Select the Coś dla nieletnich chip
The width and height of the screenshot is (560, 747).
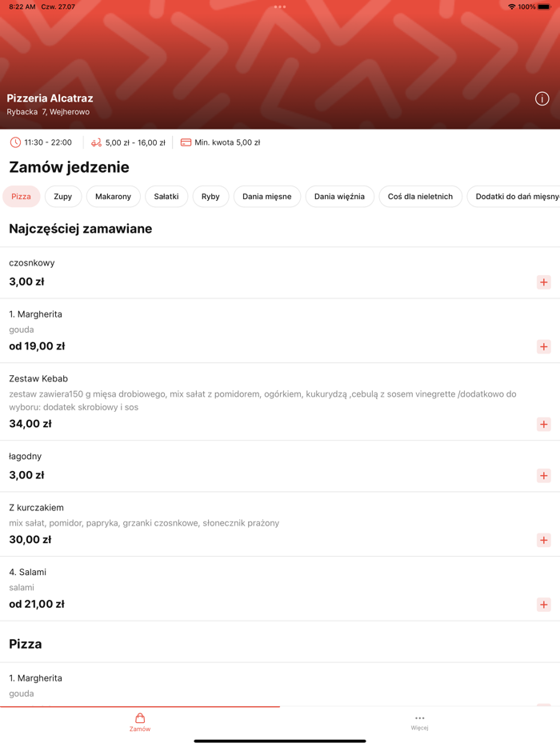click(x=420, y=196)
